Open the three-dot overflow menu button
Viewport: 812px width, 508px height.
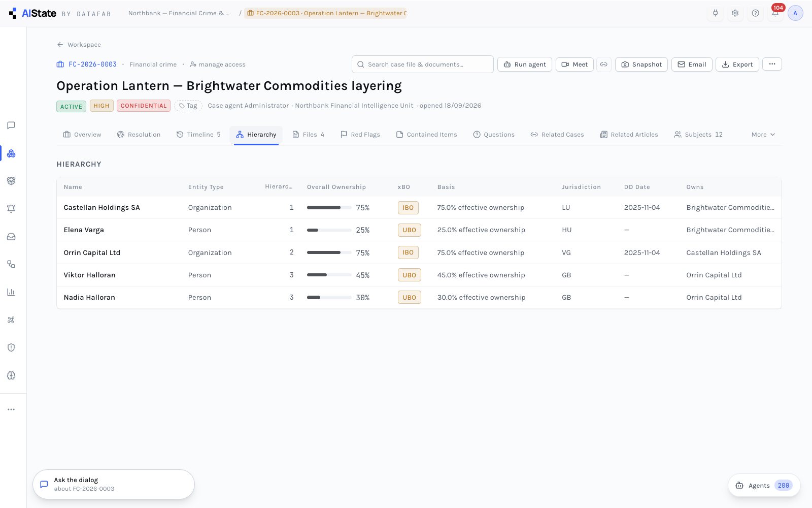tap(772, 64)
